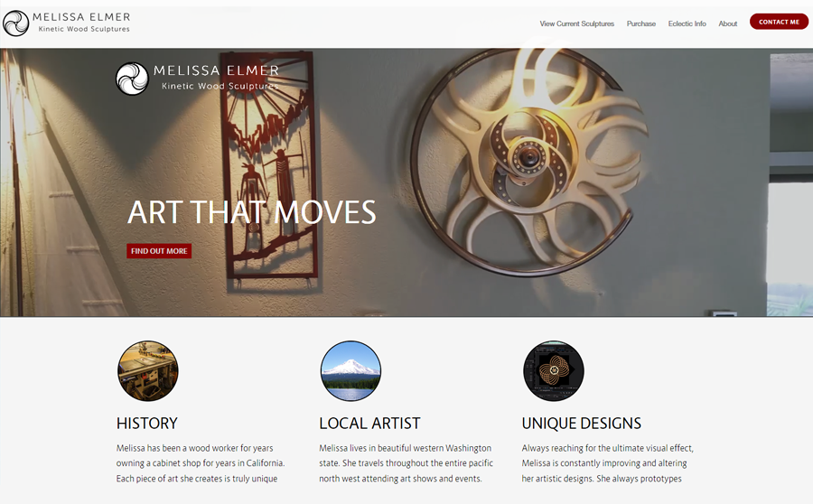Image resolution: width=813 pixels, height=504 pixels.
Task: Click the Contact Me button
Action: point(779,22)
